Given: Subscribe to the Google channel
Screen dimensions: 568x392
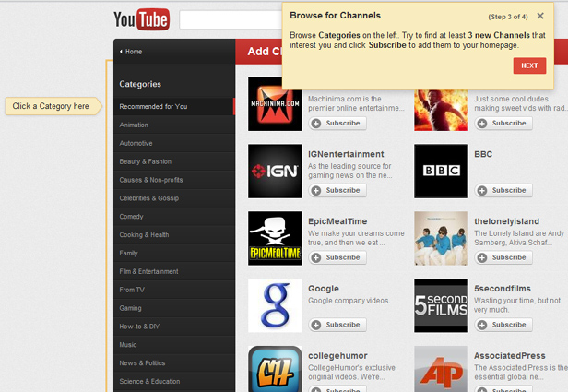Looking at the screenshot, I should click(337, 325).
